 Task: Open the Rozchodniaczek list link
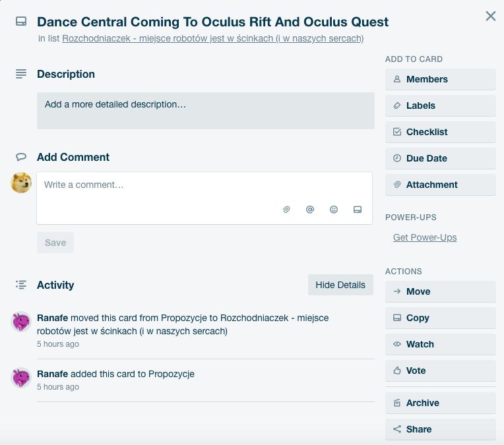(x=213, y=38)
